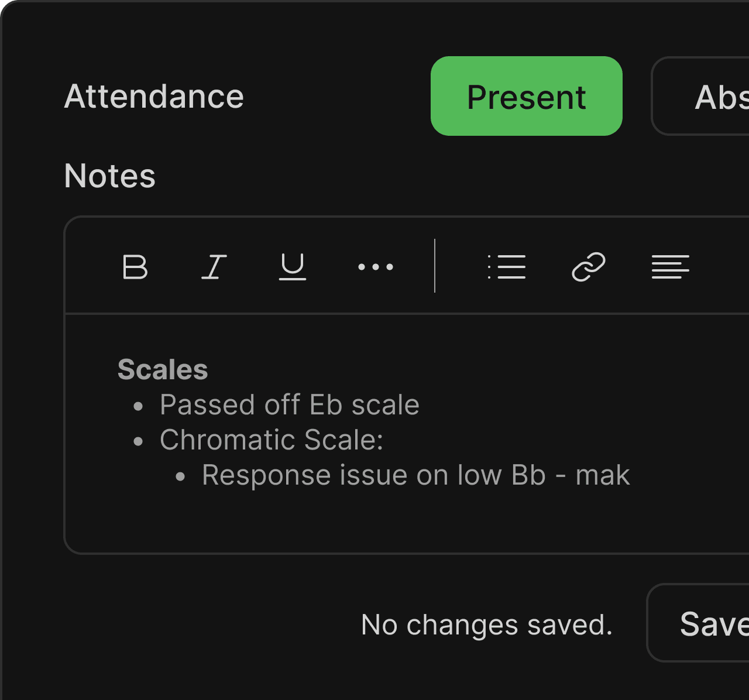Insert a hyperlink using the link icon
The width and height of the screenshot is (749, 700).
[588, 267]
